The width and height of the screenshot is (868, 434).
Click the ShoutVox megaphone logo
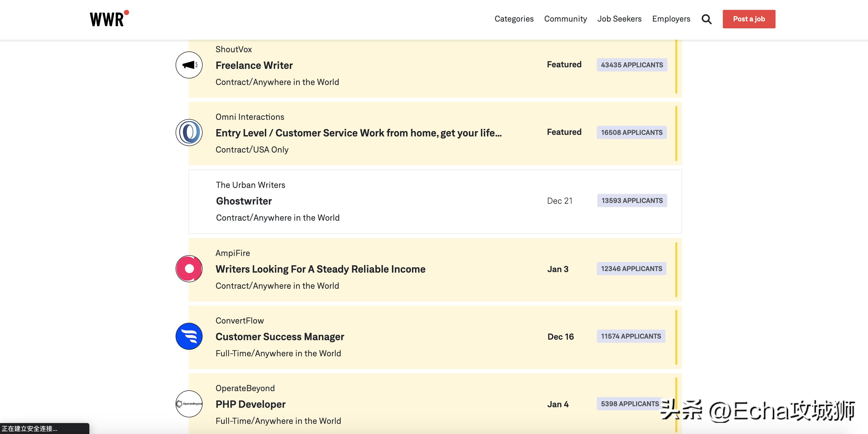coord(189,65)
